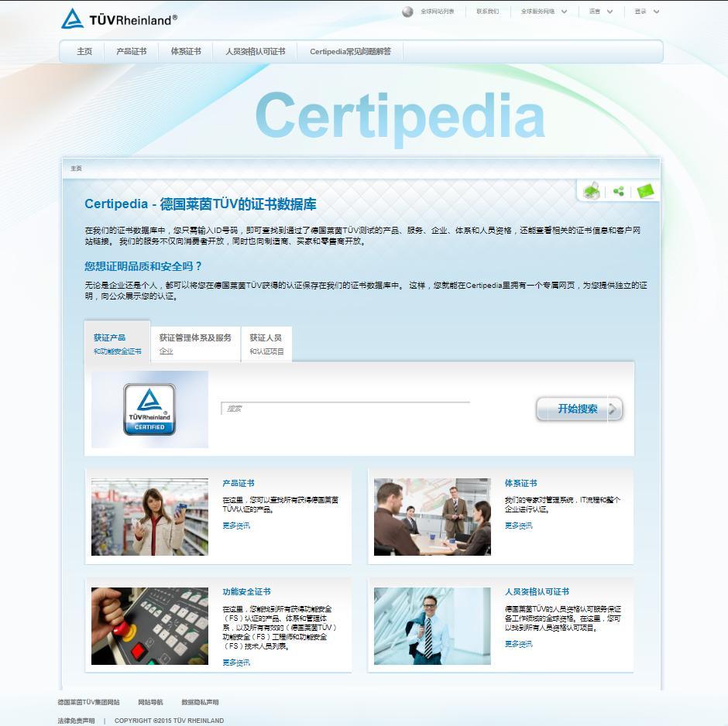Screen dimensions: 728x726
Task: Click the COPYRIGHT ©2015 TÜV RHEINLAND text
Action: coord(169,721)
